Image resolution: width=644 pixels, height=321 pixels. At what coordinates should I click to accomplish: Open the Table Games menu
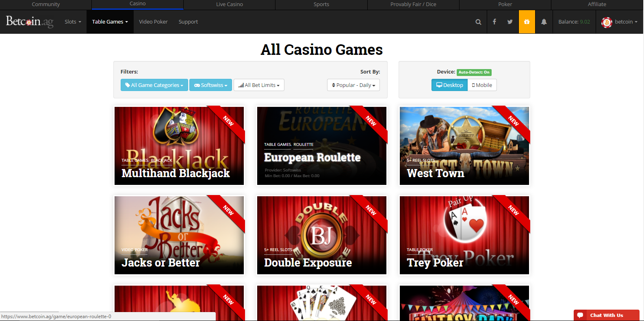tap(110, 22)
